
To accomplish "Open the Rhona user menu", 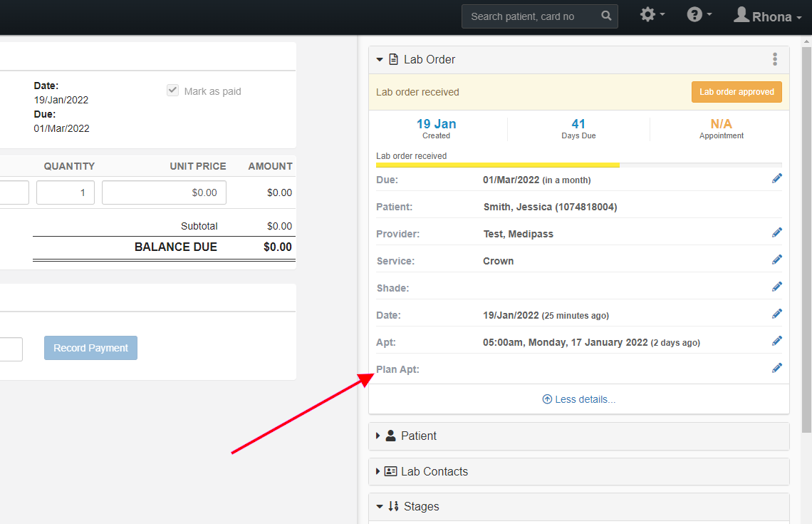I will pyautogui.click(x=767, y=16).
